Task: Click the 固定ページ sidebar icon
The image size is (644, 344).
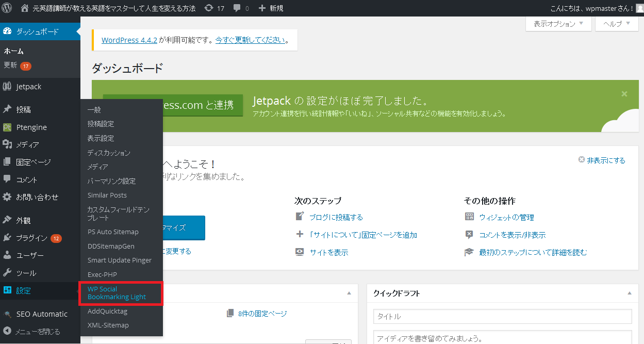Action: pyautogui.click(x=7, y=162)
